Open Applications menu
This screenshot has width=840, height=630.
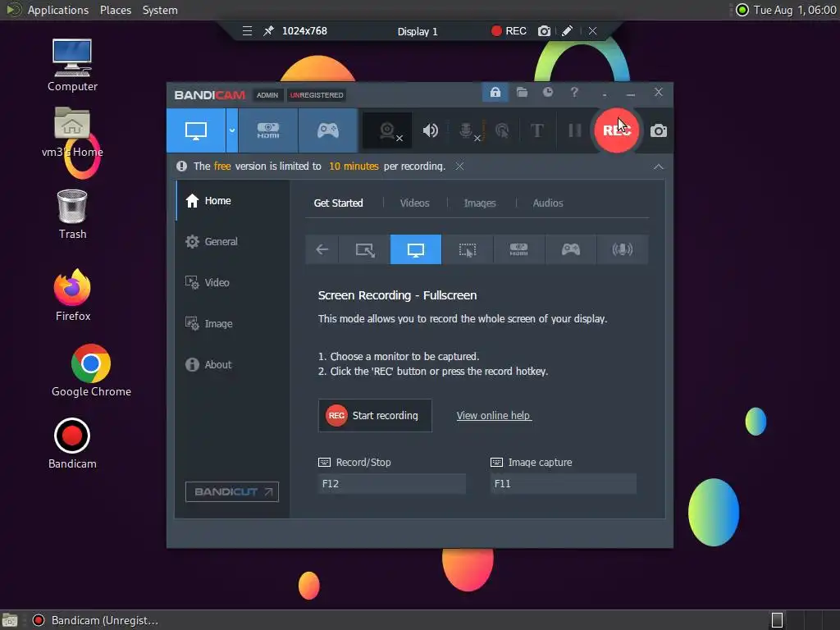pos(58,10)
